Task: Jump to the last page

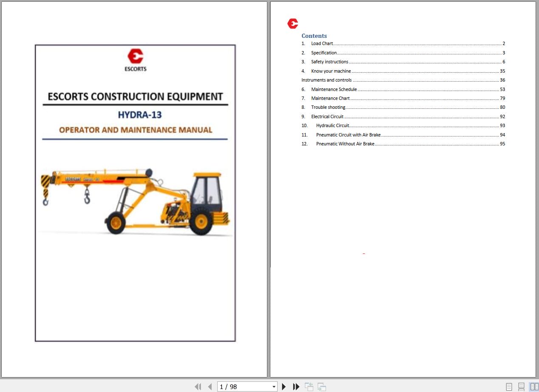Action: 296,386
